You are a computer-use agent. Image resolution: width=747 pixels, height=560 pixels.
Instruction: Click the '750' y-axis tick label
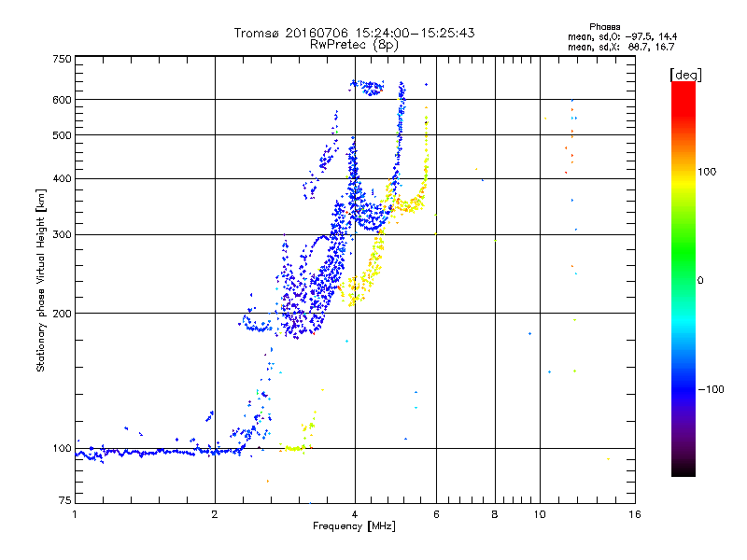pyautogui.click(x=62, y=59)
